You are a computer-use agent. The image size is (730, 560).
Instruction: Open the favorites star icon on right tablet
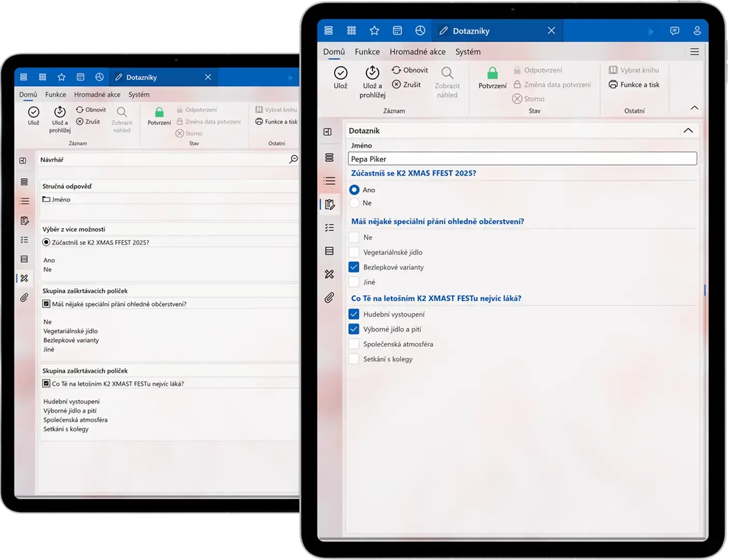pos(374,31)
